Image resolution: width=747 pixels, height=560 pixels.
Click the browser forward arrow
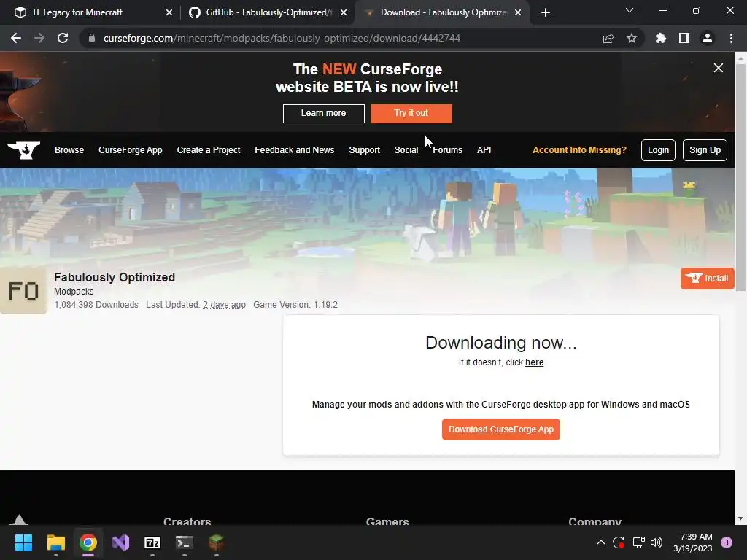coord(39,38)
